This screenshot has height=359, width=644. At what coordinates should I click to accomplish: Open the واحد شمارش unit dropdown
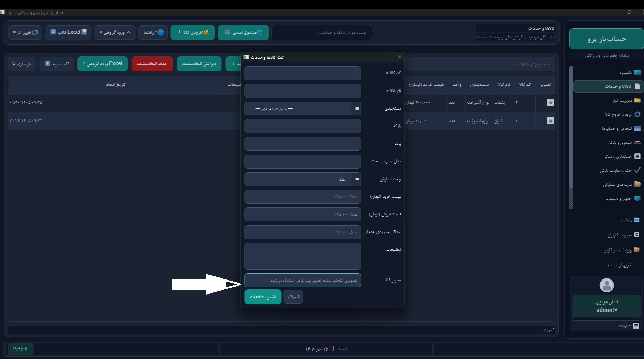point(303,179)
